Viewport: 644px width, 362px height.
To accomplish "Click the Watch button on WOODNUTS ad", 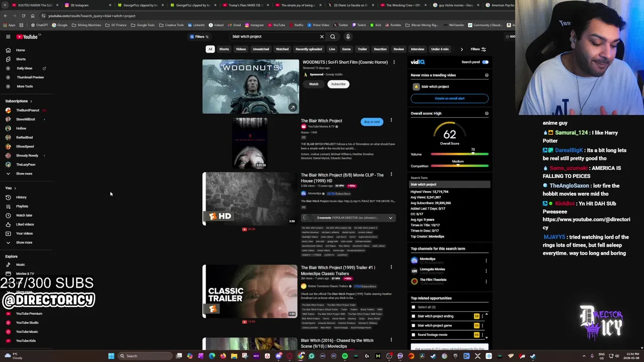I will click(x=313, y=84).
